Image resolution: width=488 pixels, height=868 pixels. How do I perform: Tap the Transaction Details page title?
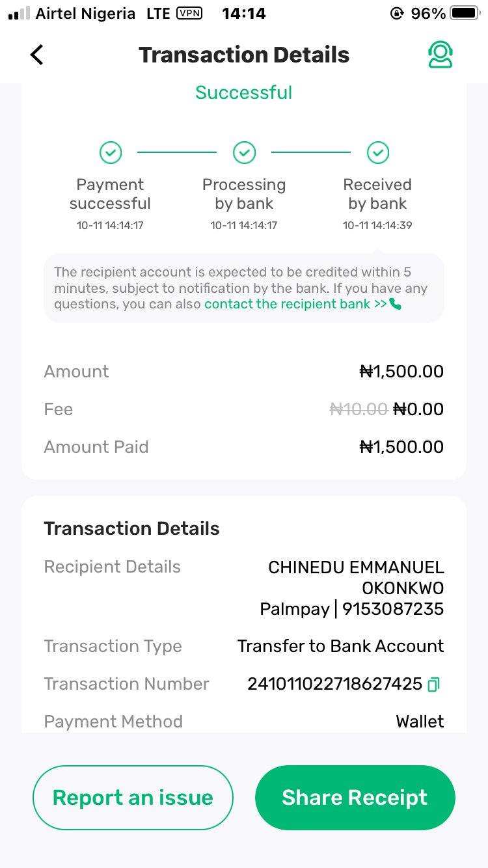pos(244,55)
